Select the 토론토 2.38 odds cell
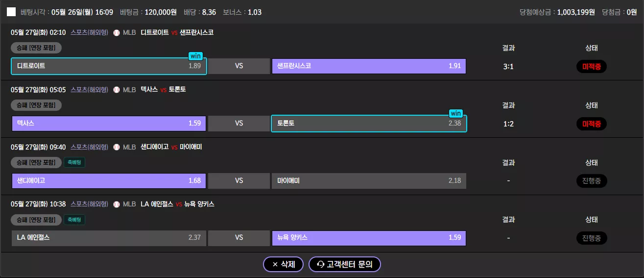Viewport: 644px width, 278px height. (369, 124)
